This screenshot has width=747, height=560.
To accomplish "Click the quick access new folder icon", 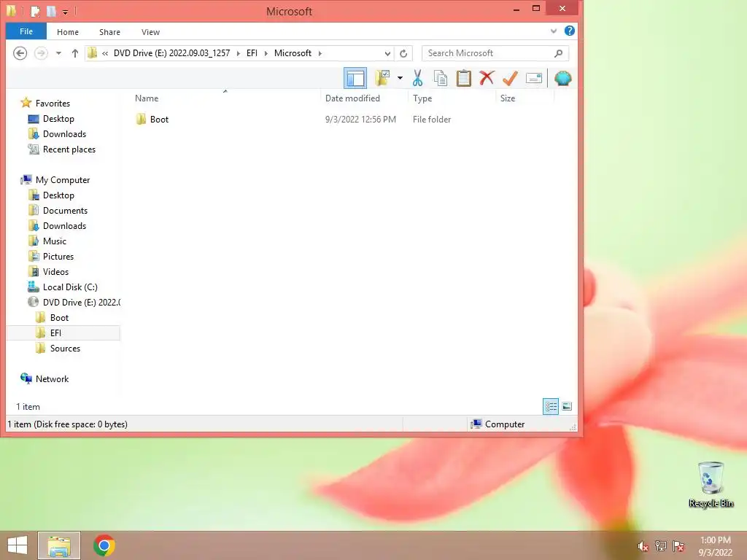I will point(51,10).
